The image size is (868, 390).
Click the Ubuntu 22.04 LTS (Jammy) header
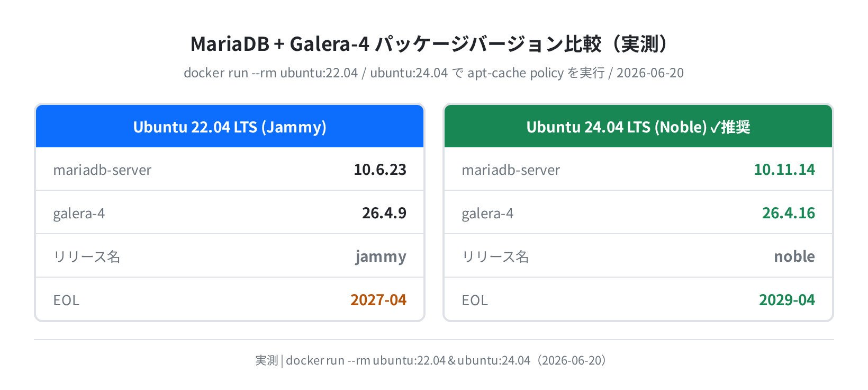click(230, 126)
